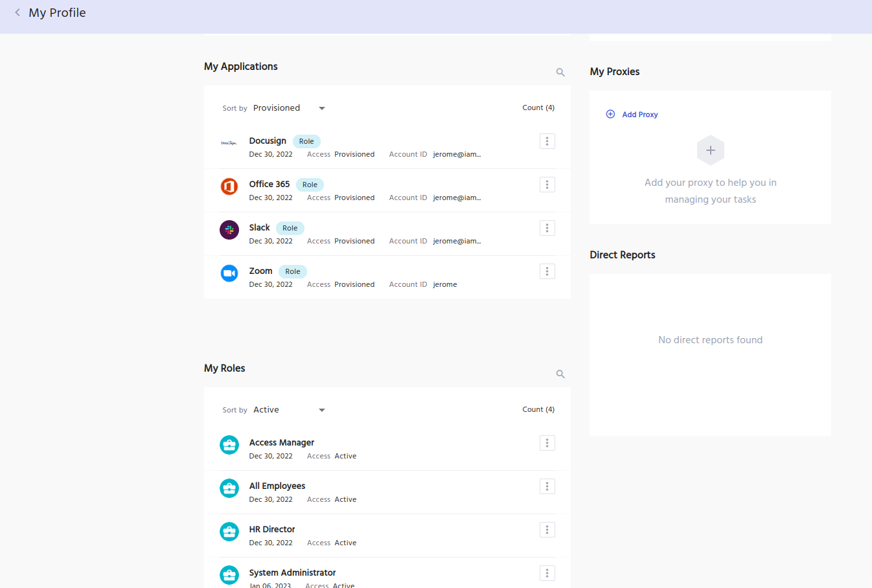Open three-dot menu for Zoom

click(547, 271)
